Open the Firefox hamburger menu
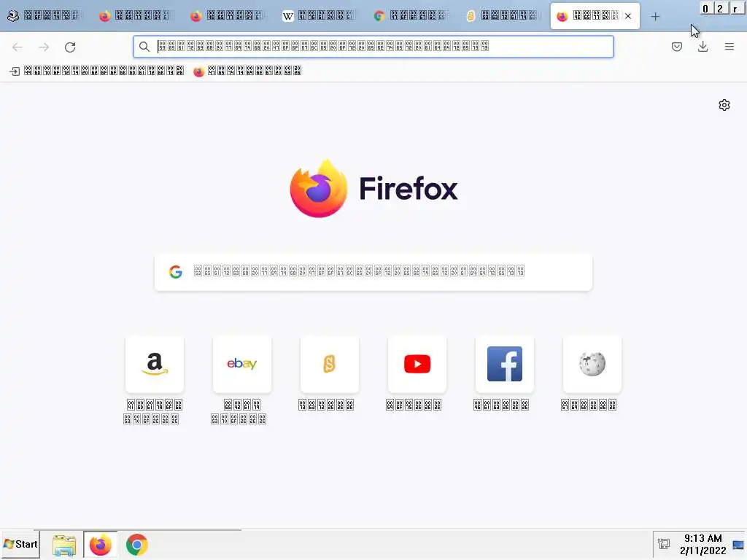Image resolution: width=747 pixels, height=560 pixels. coord(729,46)
